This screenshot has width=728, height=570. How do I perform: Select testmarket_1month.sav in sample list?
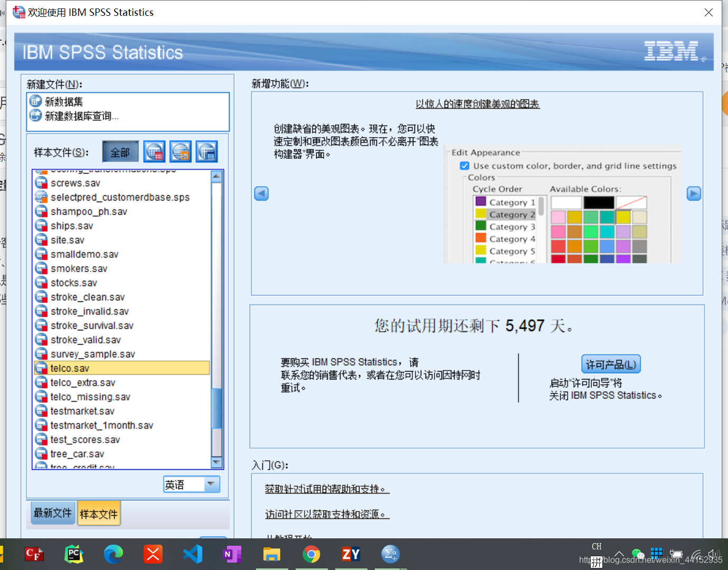point(122,425)
